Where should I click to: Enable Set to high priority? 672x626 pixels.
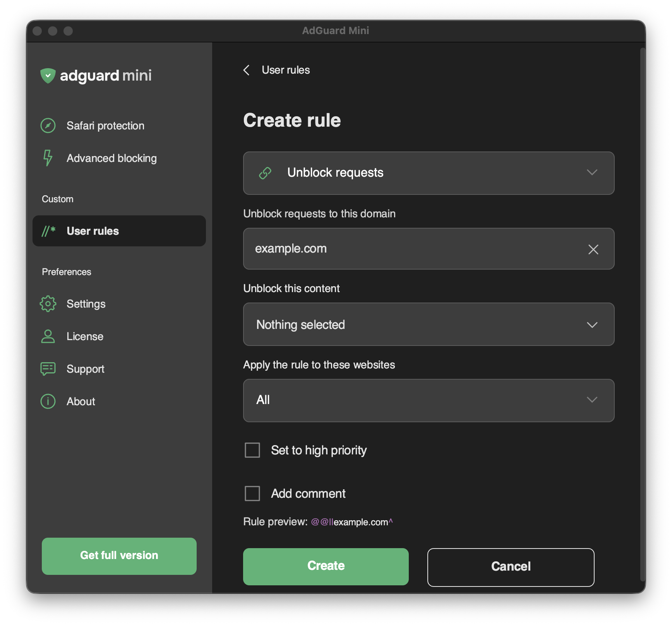[252, 450]
